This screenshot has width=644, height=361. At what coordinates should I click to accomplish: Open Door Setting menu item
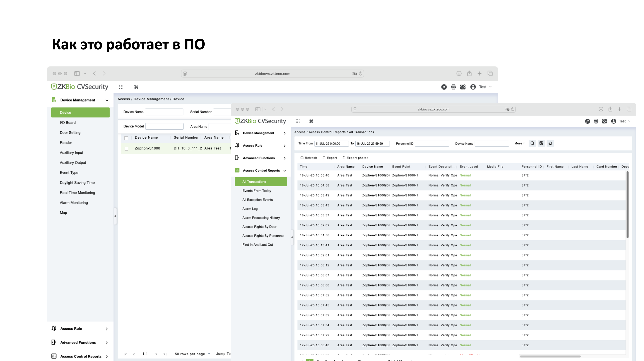[x=70, y=132]
